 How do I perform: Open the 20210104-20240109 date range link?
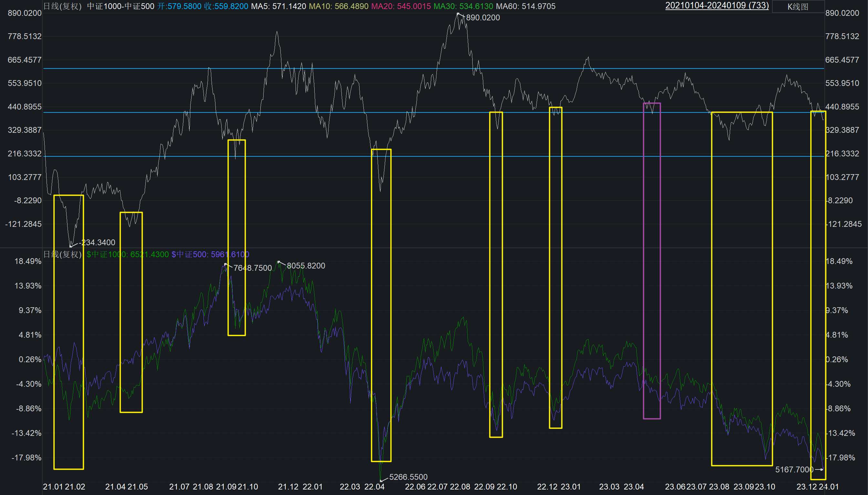pos(716,6)
